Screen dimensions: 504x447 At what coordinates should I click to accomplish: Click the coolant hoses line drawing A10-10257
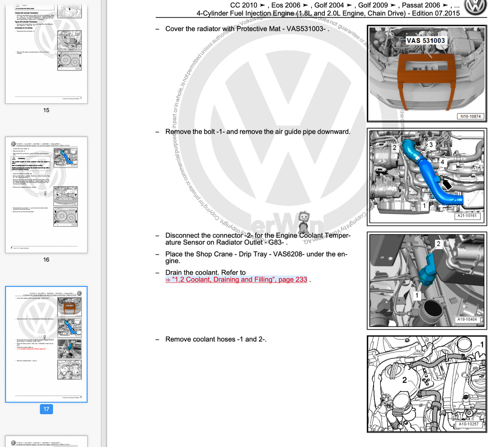[427, 384]
